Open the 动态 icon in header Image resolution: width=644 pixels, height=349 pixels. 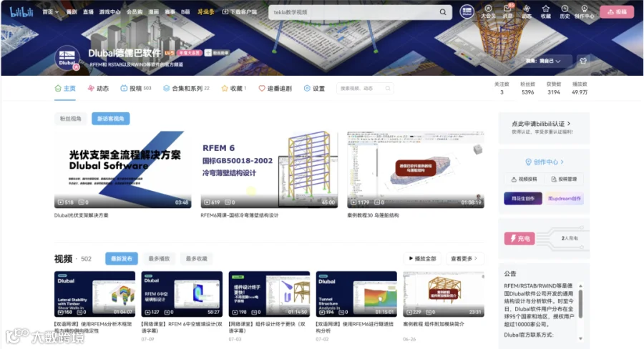point(527,11)
